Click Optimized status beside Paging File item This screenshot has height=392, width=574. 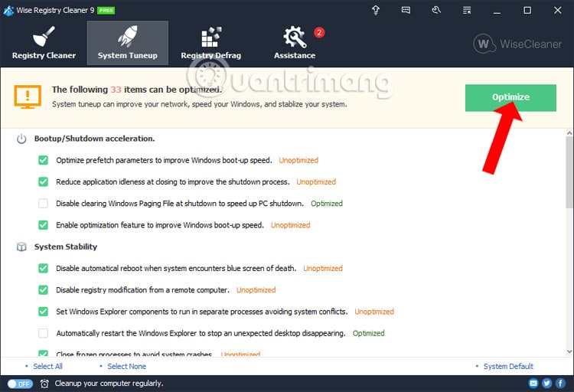[x=327, y=204]
